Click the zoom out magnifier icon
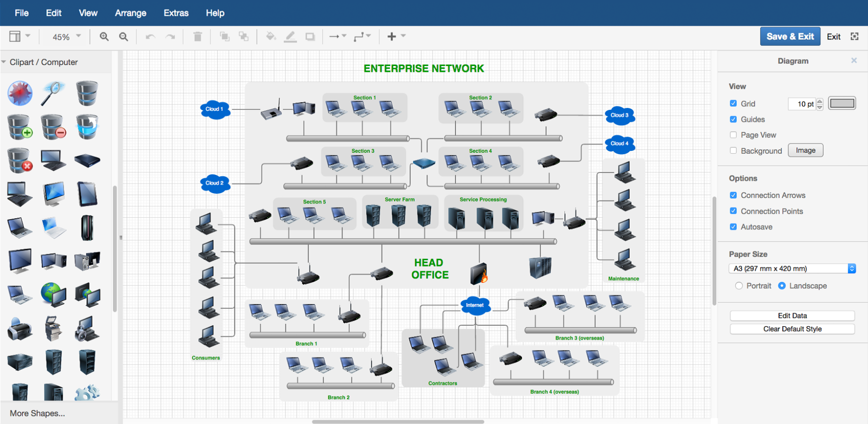Image resolution: width=868 pixels, height=424 pixels. click(123, 37)
